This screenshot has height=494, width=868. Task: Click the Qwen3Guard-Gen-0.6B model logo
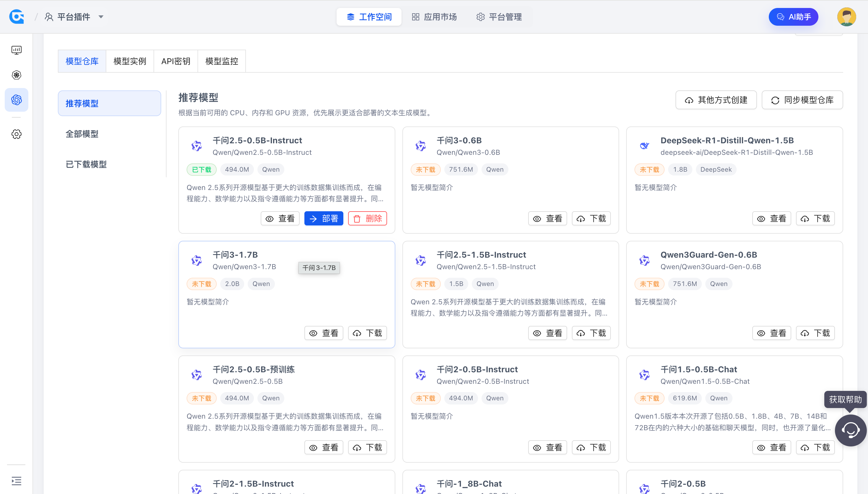[x=644, y=261]
